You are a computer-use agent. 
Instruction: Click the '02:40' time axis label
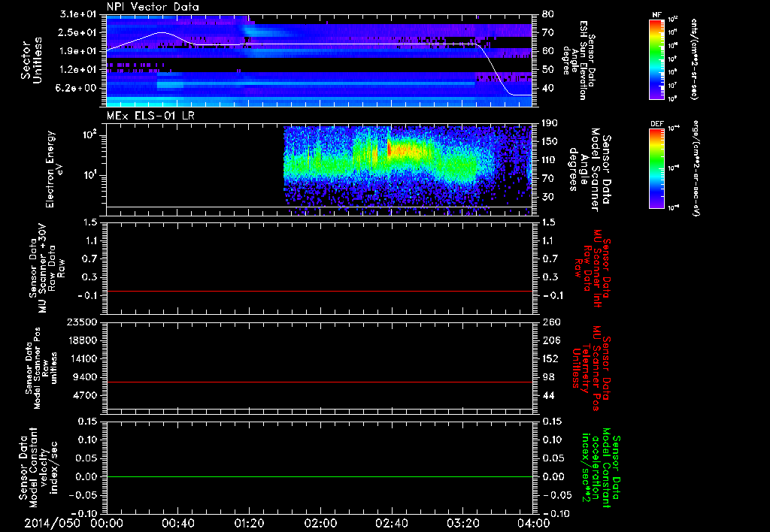(x=391, y=524)
